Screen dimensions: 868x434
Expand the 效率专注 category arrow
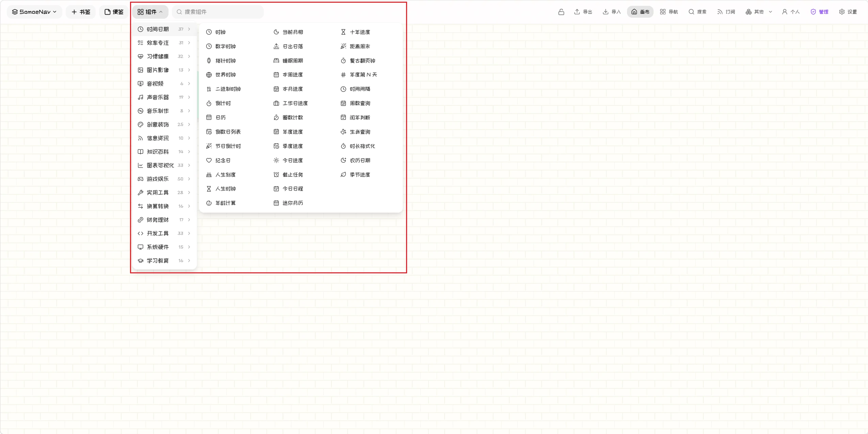(189, 43)
